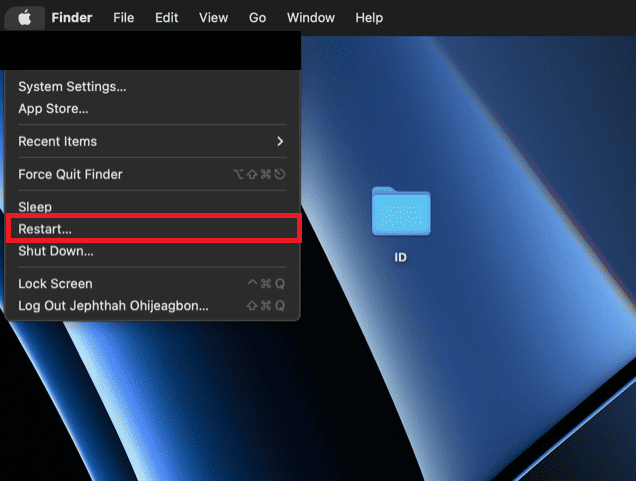Click the highlighted Restart... option
This screenshot has width=636, height=481.
click(45, 229)
